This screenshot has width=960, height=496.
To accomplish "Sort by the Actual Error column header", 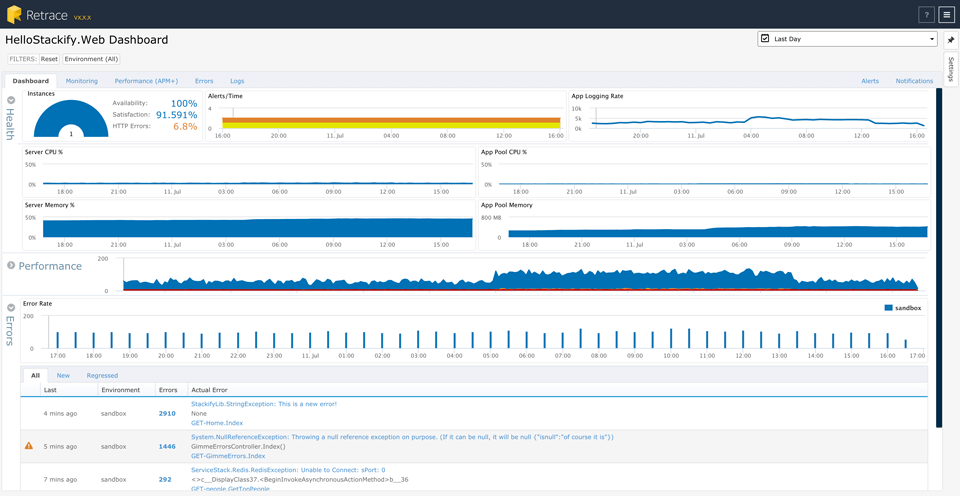I will pos(209,389).
